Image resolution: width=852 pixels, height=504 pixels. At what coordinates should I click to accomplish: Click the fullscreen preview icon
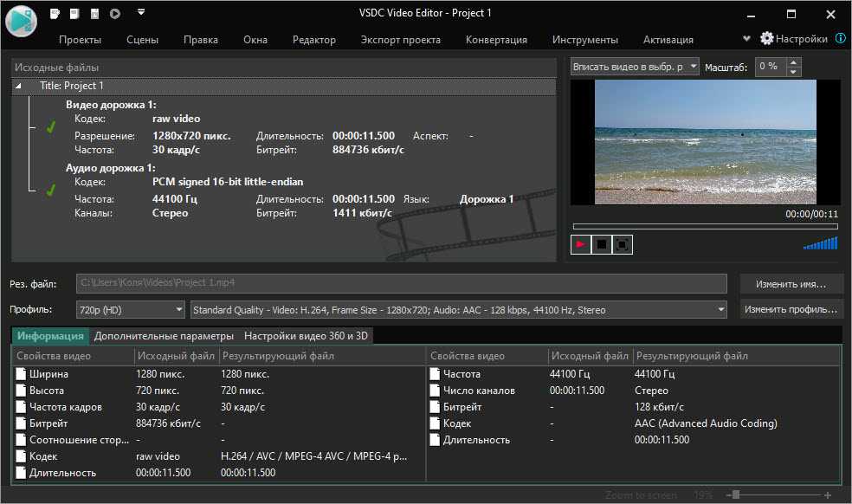tap(622, 245)
